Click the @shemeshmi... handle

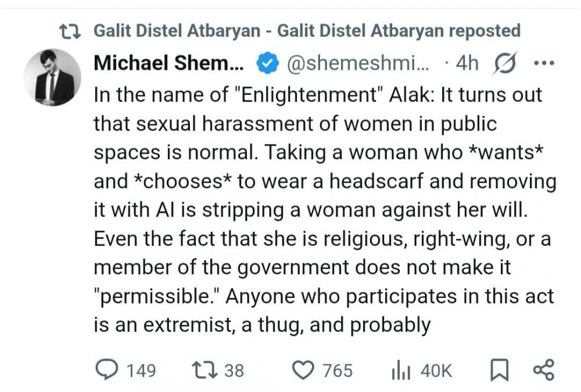(358, 64)
